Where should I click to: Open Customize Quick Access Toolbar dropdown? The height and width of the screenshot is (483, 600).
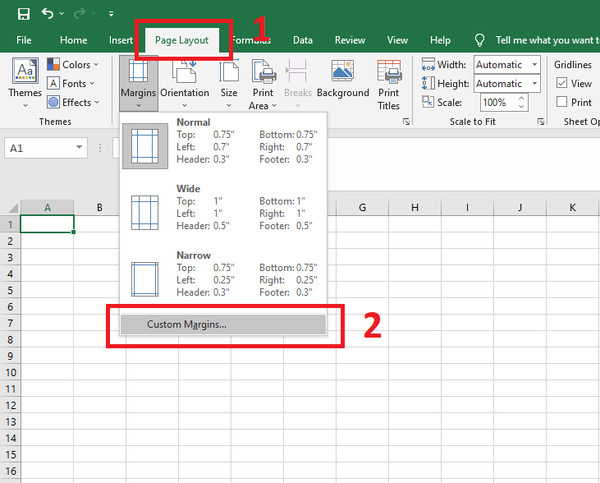(x=111, y=14)
